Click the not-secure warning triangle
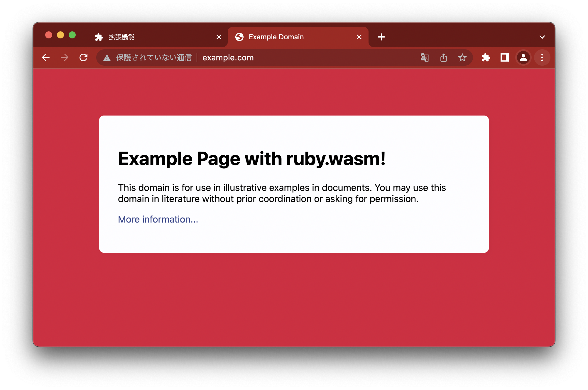This screenshot has width=588, height=390. tap(107, 58)
